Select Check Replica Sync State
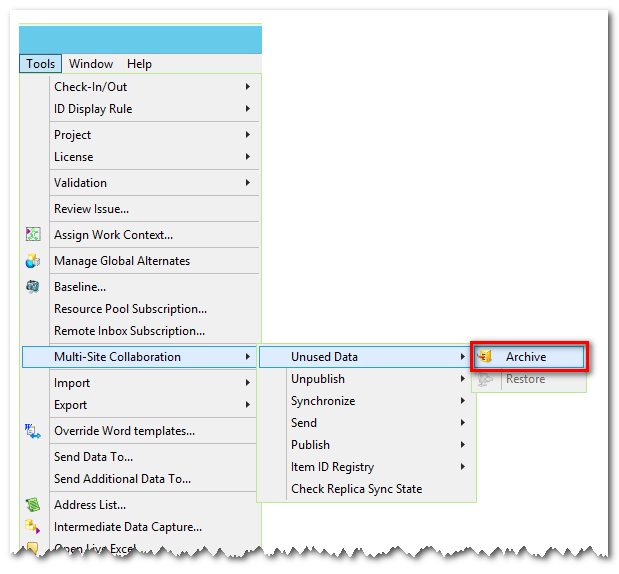 pyautogui.click(x=356, y=489)
